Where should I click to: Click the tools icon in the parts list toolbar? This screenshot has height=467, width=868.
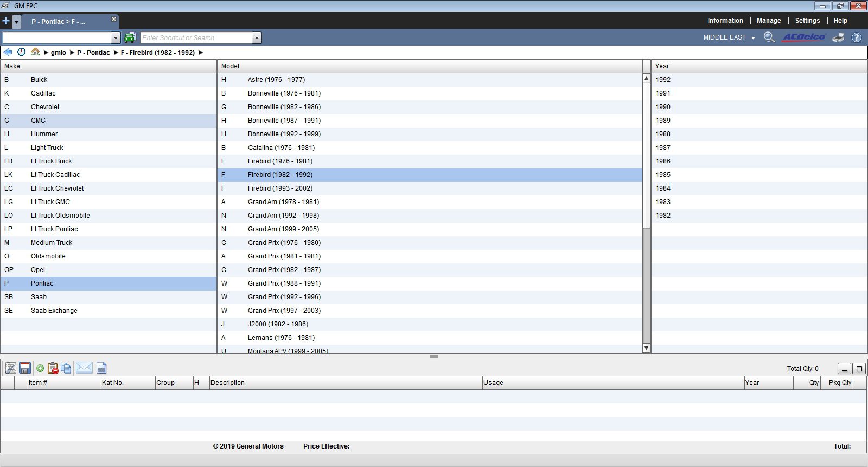(x=10, y=368)
